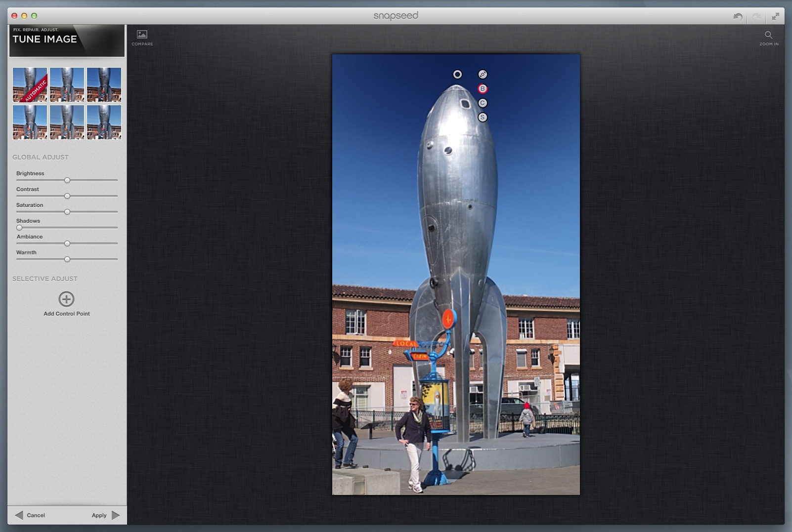Screen dimensions: 792x532
Task: Open the Tune Image header panel
Action: pyautogui.click(x=66, y=41)
